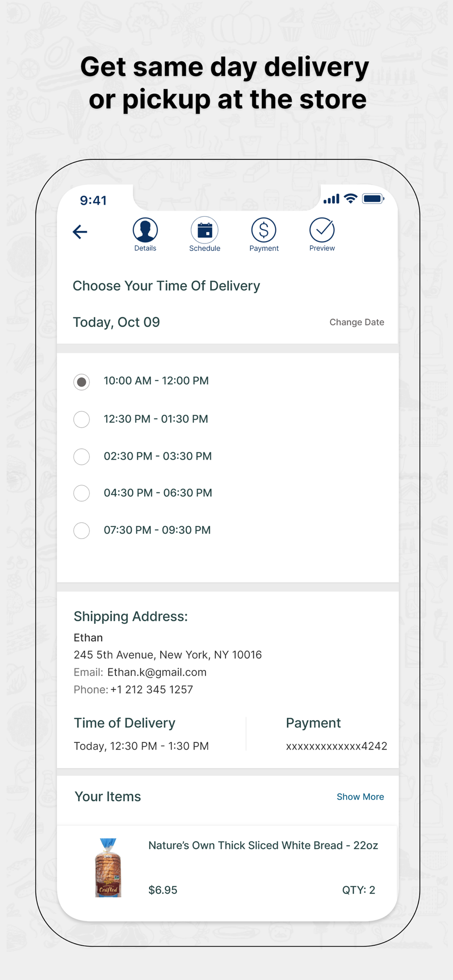Open Nature's Own Thick Sliced White Bread item
Image resolution: width=453 pixels, height=980 pixels.
[263, 846]
